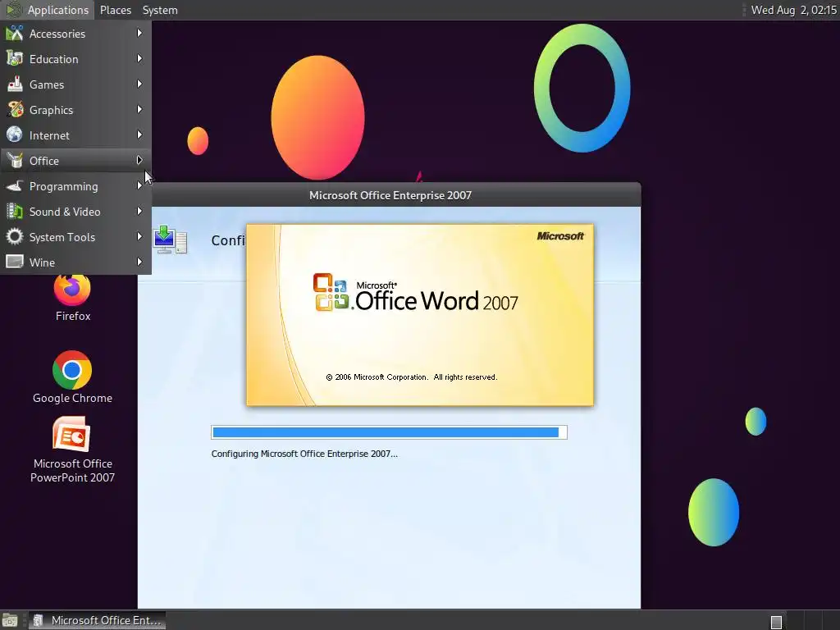Click the Programming category icon
Viewport: 840px width, 630px height.
[15, 186]
